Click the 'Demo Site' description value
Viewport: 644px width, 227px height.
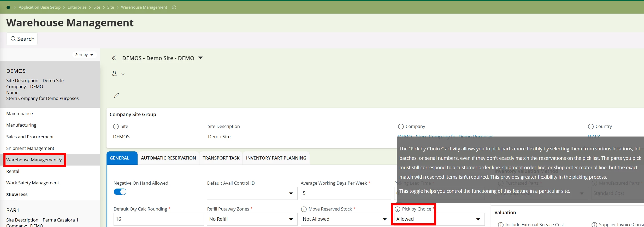pos(219,137)
